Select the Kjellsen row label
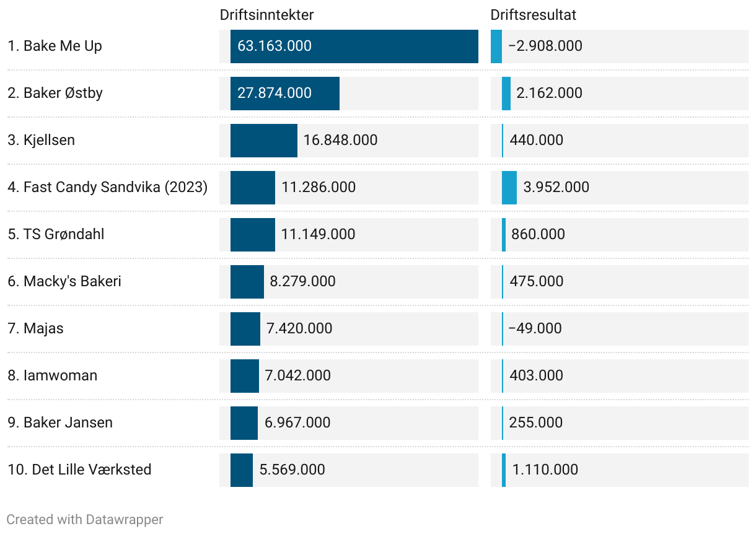Screen dimensions: 756x534 click(41, 140)
